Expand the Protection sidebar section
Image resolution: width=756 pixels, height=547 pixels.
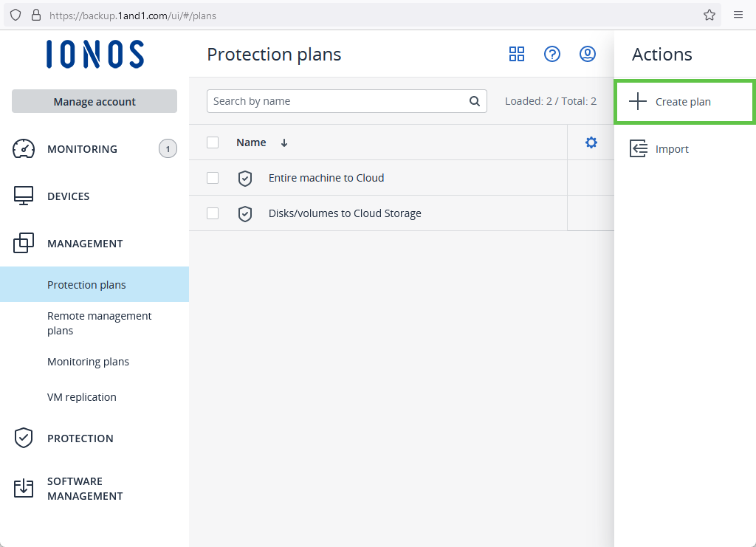(80, 438)
